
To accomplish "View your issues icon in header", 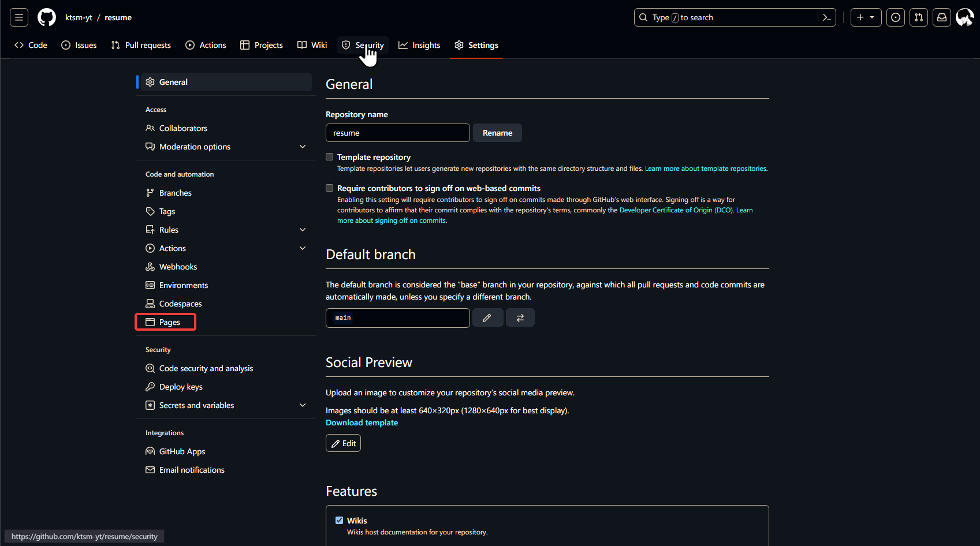I will pos(896,17).
